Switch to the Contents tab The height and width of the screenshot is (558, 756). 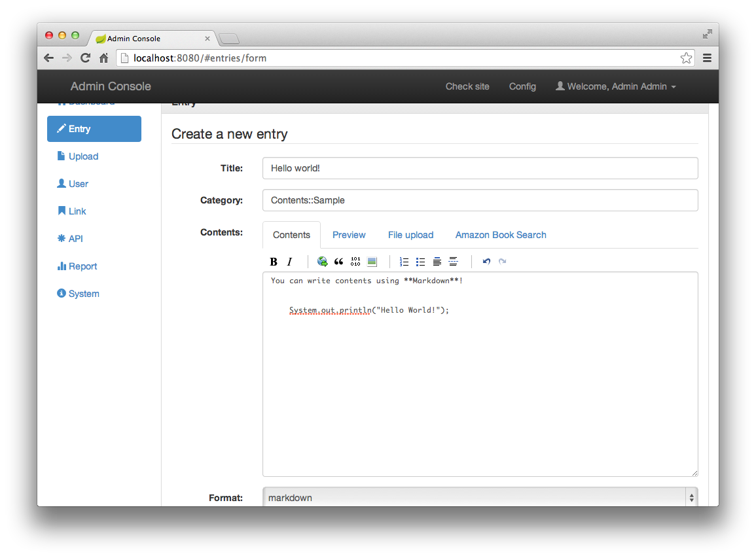coord(291,235)
